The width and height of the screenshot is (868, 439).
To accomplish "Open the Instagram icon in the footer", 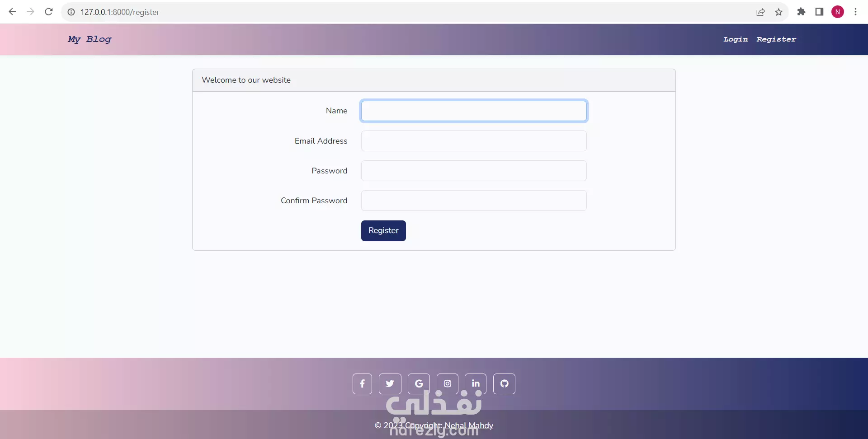I will coord(447,384).
